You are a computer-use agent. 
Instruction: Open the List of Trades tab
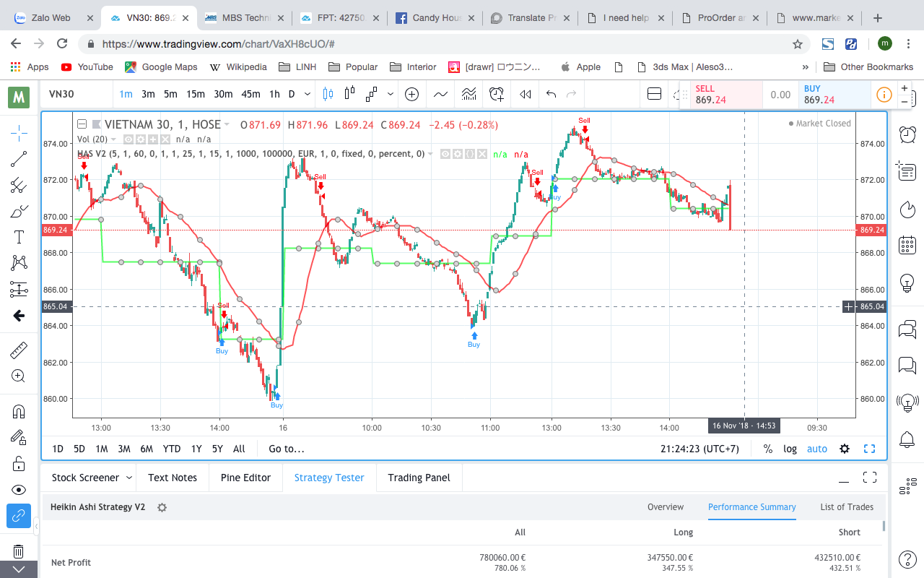click(847, 507)
